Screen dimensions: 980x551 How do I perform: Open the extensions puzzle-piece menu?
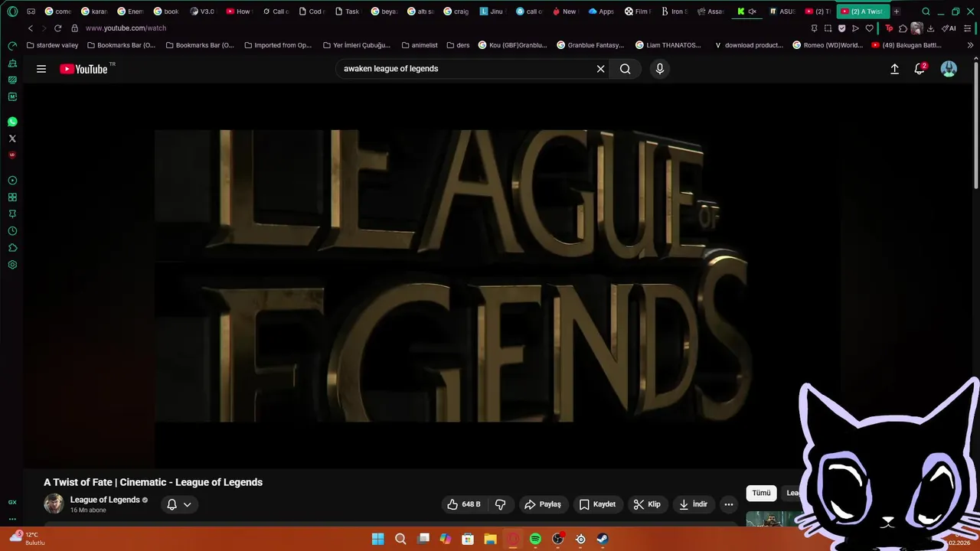903,28
